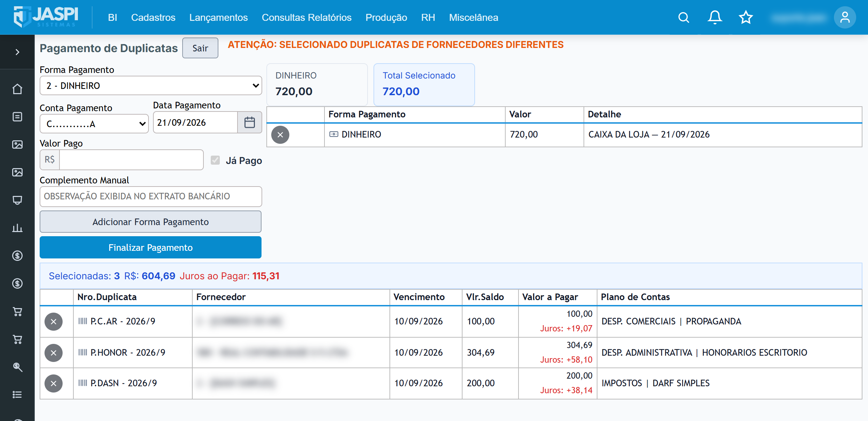868x421 pixels.
Task: Open the sidebar monitor screen icon
Action: point(17,200)
